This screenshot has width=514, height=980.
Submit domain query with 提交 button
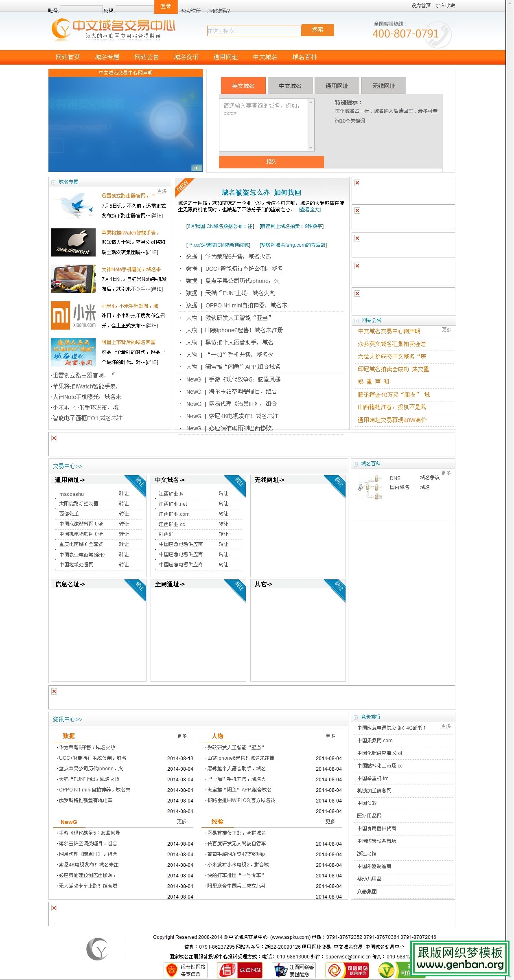271,162
